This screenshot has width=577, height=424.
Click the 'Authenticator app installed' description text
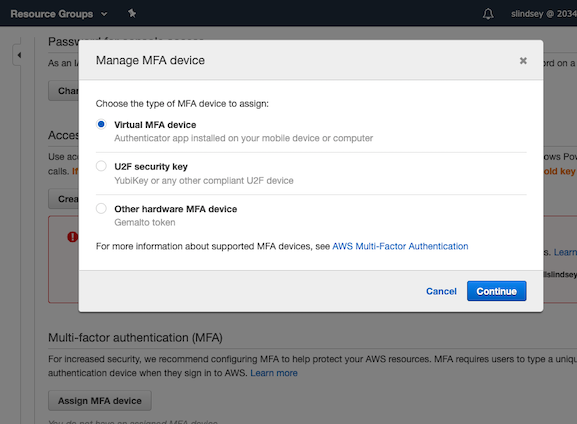point(243,138)
